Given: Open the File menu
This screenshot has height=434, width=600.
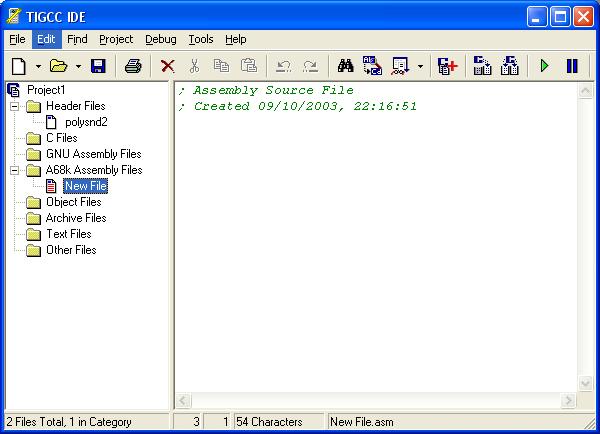Looking at the screenshot, I should (17, 39).
